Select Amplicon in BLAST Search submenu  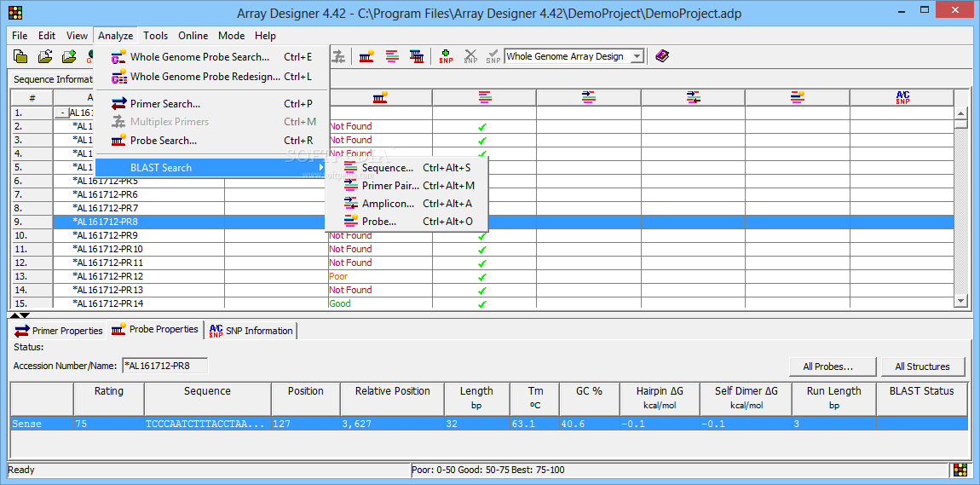tap(406, 203)
